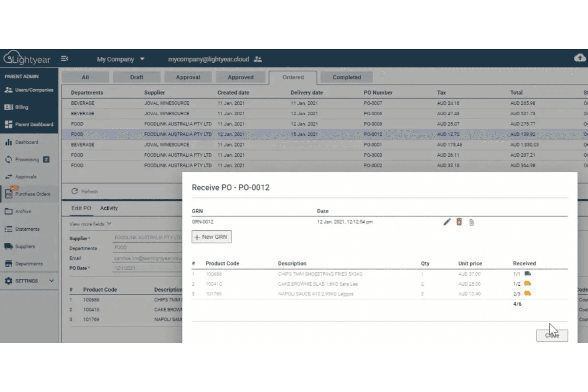Image resolution: width=588 pixels, height=392 pixels.
Task: Delete GRN-0012 with the trash icon
Action: point(459,222)
